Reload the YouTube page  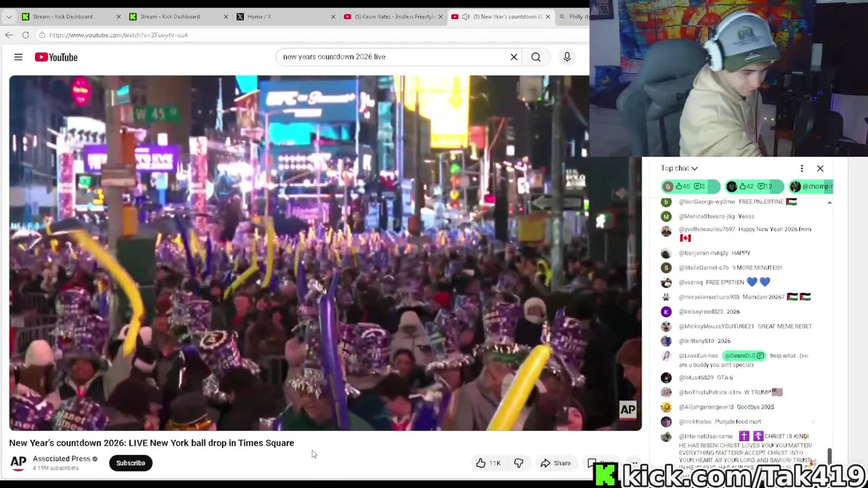coord(26,35)
